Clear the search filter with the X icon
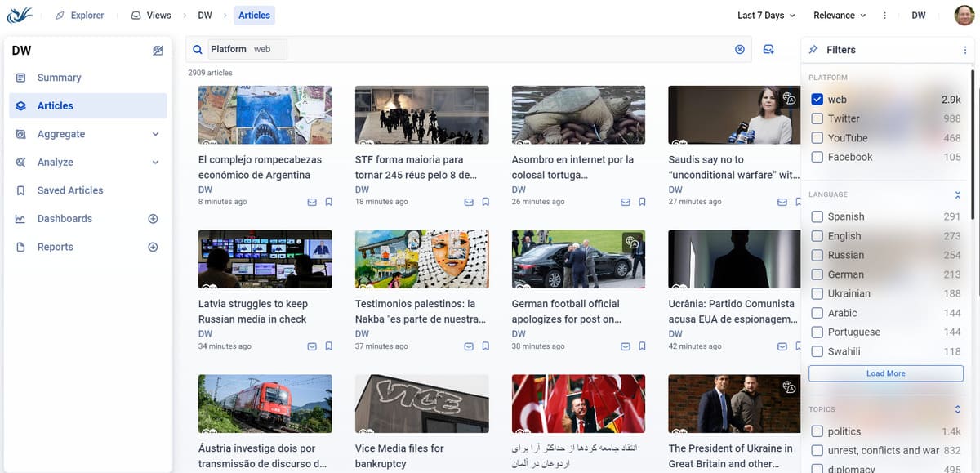 pos(740,50)
